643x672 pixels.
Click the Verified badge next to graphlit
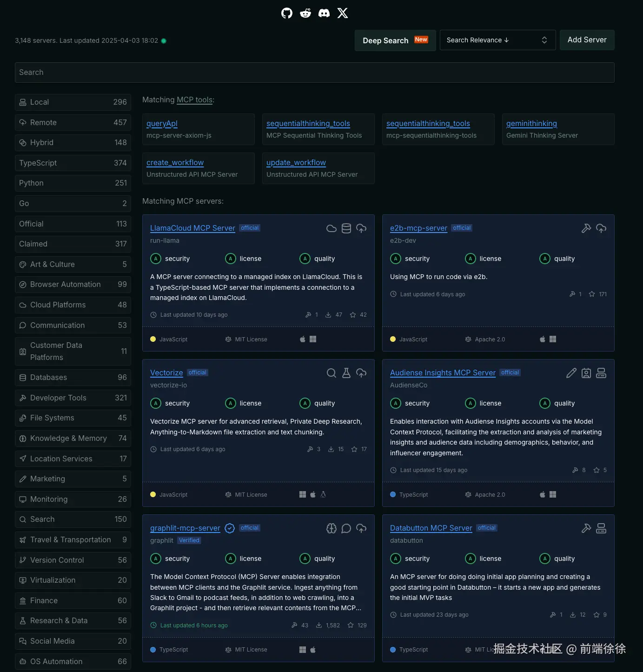(189, 540)
